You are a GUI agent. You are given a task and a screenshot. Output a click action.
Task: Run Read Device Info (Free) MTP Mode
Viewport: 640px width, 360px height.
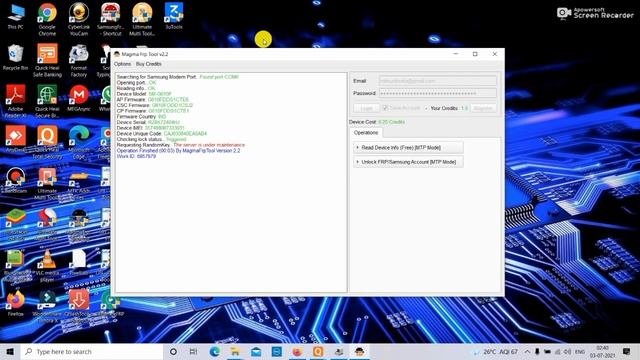[x=408, y=147]
